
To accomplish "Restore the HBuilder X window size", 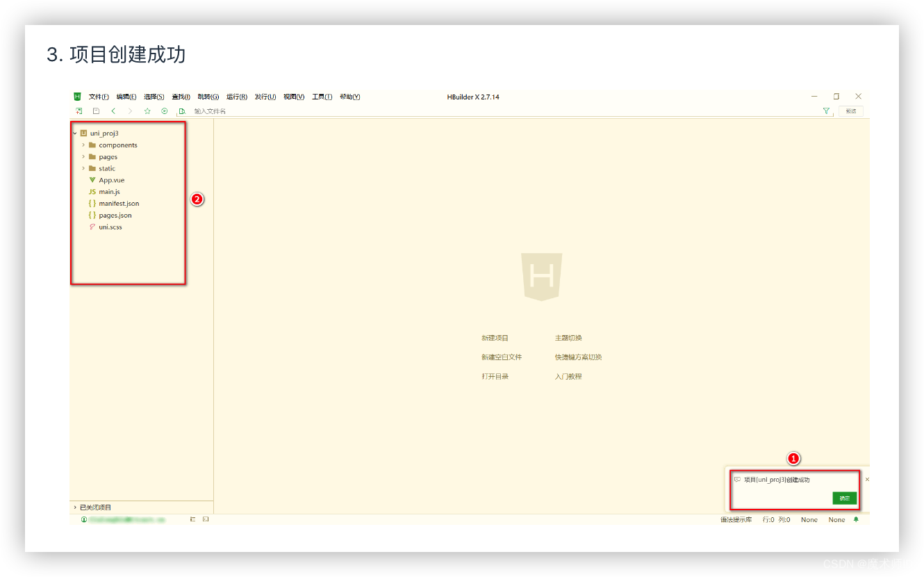I will tap(836, 97).
